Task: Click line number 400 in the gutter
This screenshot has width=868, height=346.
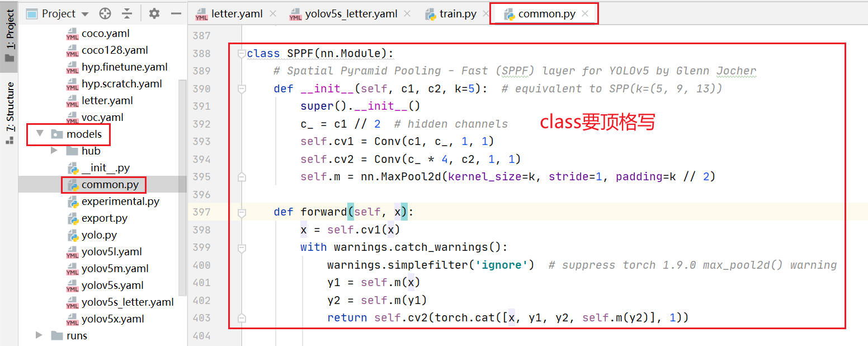Action: (x=201, y=265)
